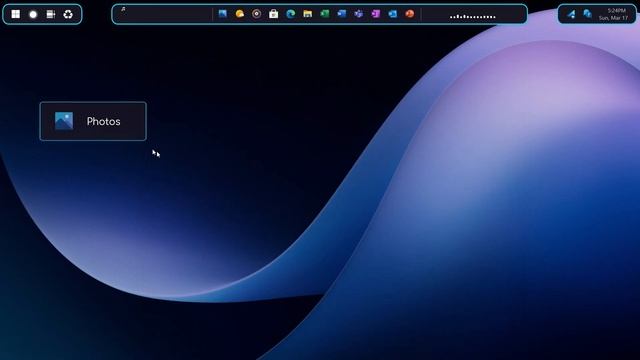The width and height of the screenshot is (640, 360).
Task: Launch Microsoft Edge from the dock
Action: [291, 14]
